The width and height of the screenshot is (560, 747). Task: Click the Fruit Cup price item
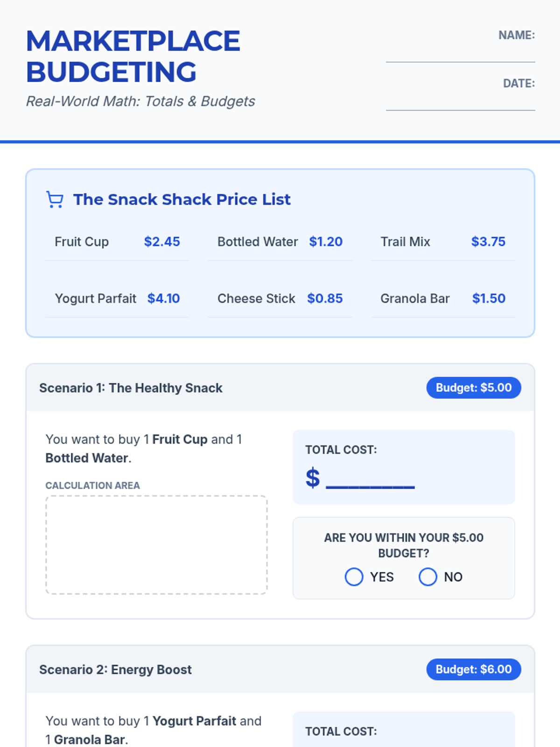[x=117, y=242]
